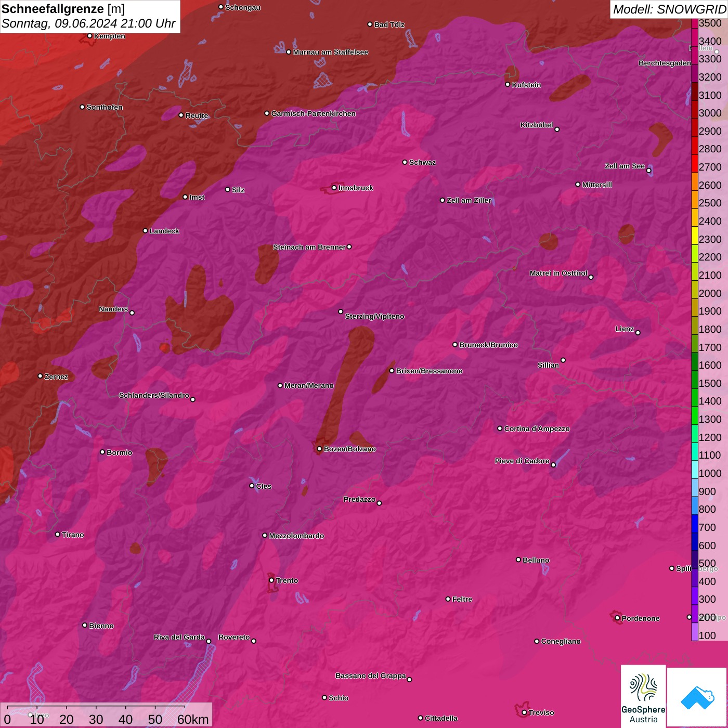Screen dimensions: 728x728
Task: Click the 'Mittersill' label
Action: (x=597, y=185)
